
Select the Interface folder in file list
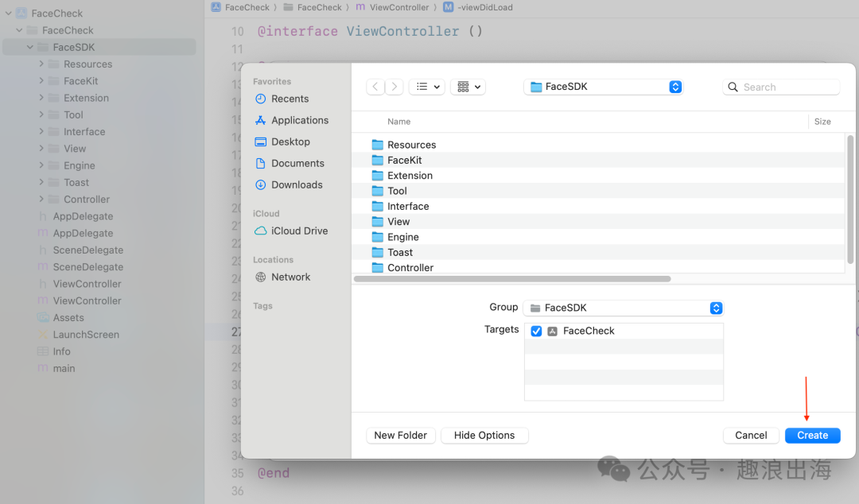click(x=597, y=206)
